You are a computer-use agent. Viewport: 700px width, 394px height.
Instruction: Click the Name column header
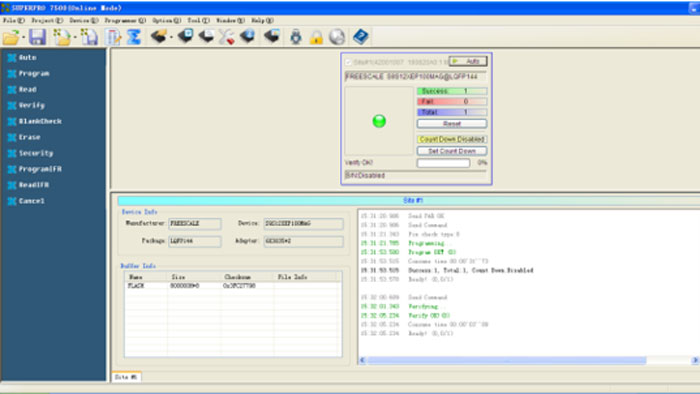146,277
